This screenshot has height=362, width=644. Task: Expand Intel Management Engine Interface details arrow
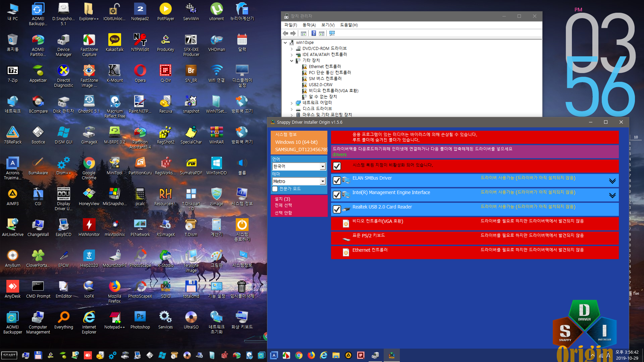[x=612, y=195]
